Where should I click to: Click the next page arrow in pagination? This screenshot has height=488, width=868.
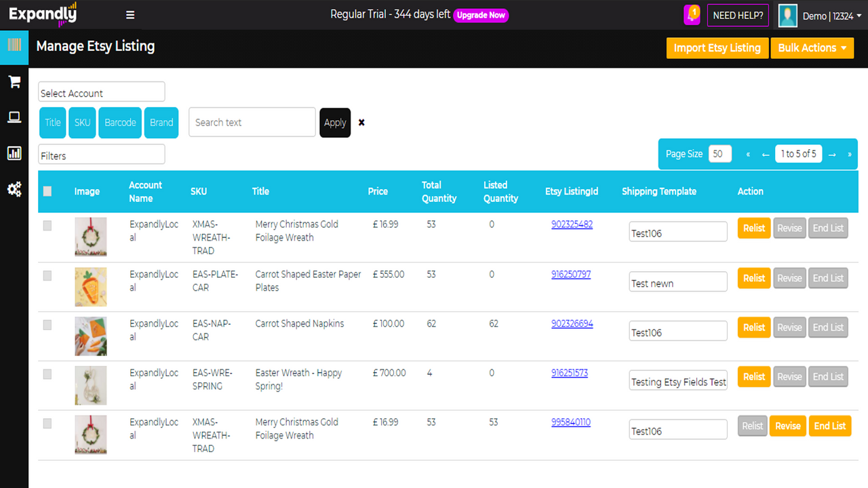(x=832, y=154)
